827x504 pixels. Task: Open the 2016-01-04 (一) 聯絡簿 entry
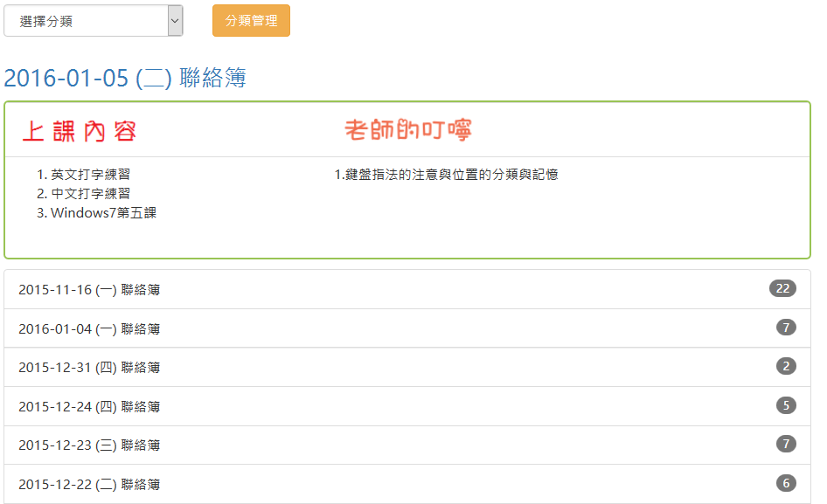point(89,329)
